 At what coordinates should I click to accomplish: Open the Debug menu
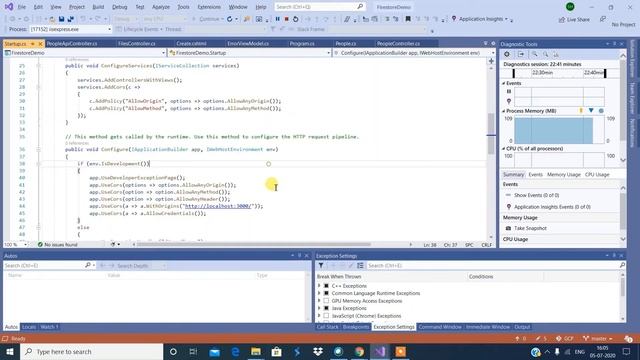pos(120,7)
